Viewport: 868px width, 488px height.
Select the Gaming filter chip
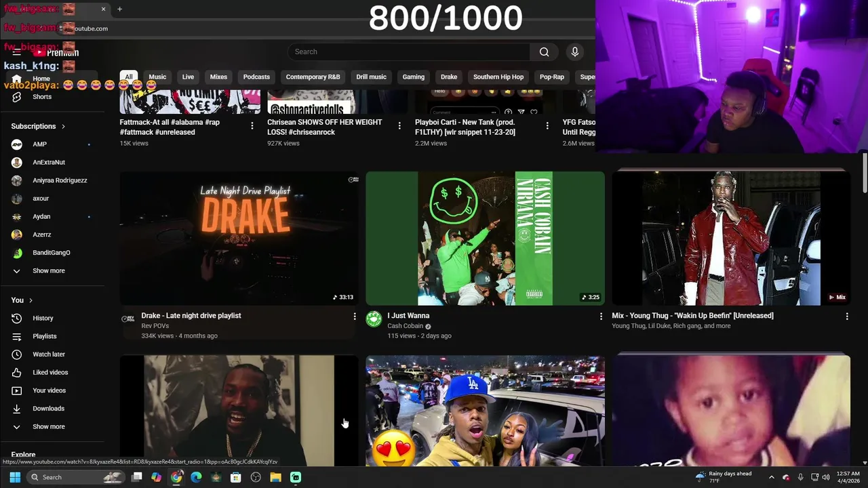pyautogui.click(x=413, y=77)
